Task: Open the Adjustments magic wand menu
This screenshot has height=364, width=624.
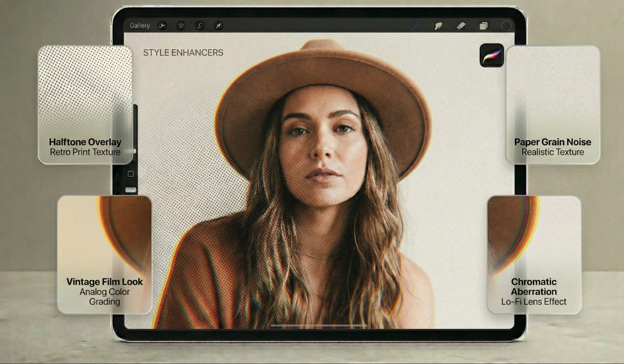Action: [181, 25]
